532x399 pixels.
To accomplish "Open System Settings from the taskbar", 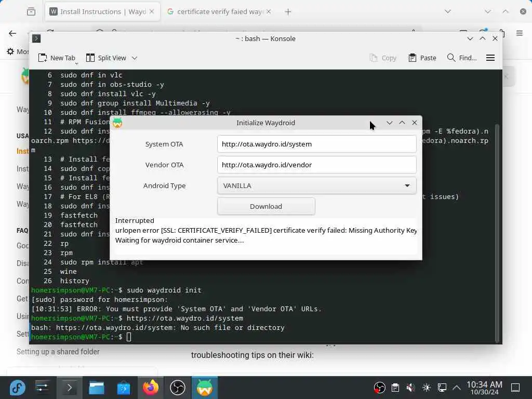I will 42,388.
